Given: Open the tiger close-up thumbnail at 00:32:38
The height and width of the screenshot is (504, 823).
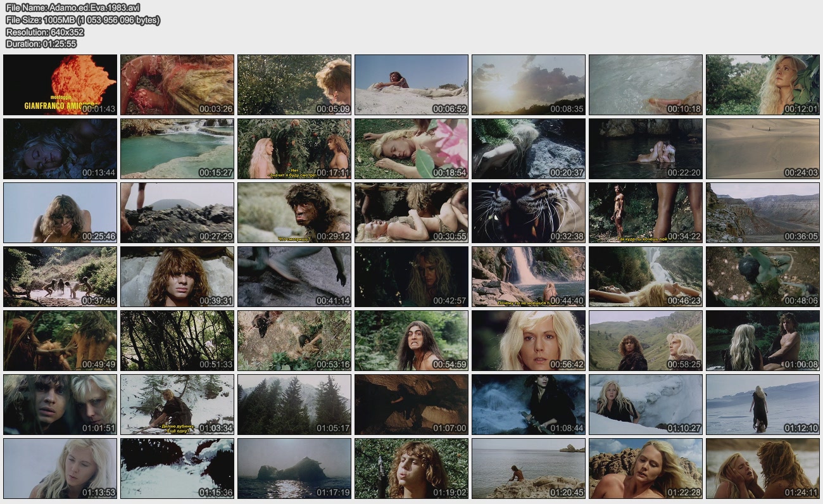Looking at the screenshot, I should coord(529,212).
